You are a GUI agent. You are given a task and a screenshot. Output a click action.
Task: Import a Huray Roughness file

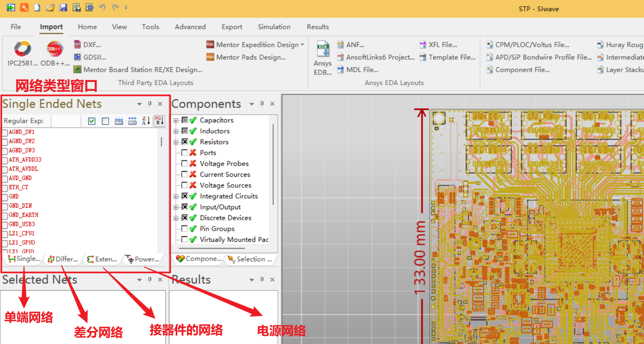pos(620,44)
